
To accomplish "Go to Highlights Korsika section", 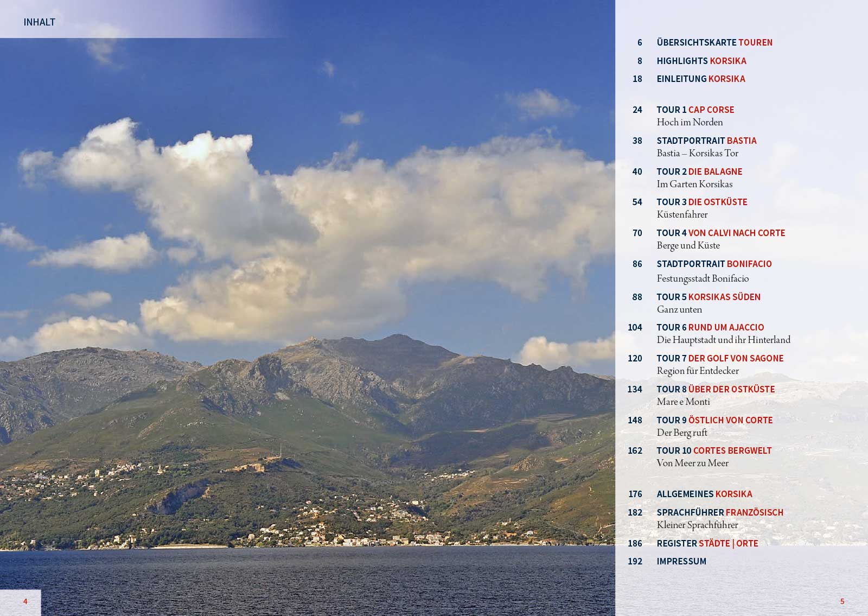I will pyautogui.click(x=701, y=61).
